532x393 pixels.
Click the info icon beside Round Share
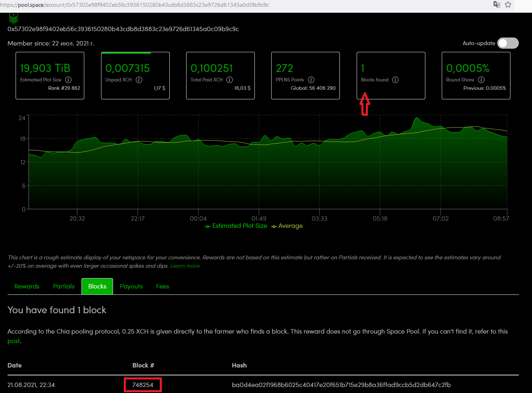(481, 80)
